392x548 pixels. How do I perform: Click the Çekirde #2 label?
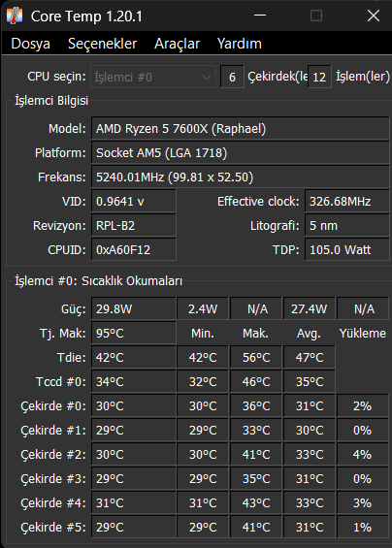pyautogui.click(x=53, y=455)
